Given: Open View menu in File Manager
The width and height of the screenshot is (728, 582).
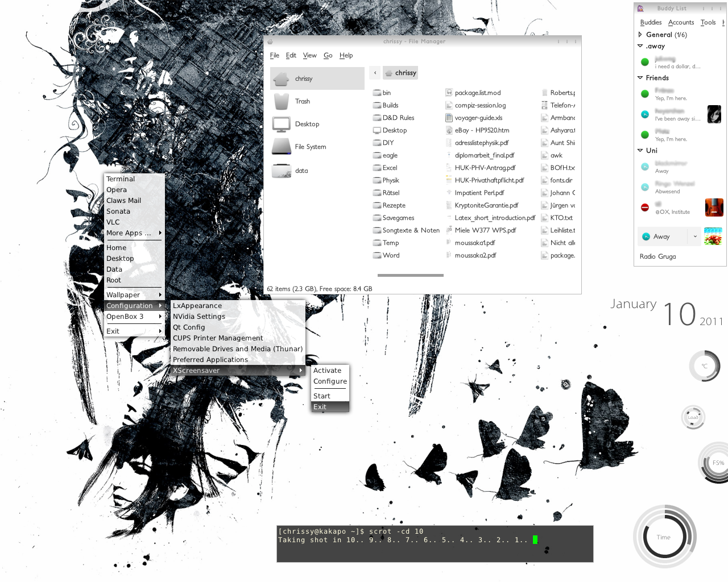Looking at the screenshot, I should point(310,55).
